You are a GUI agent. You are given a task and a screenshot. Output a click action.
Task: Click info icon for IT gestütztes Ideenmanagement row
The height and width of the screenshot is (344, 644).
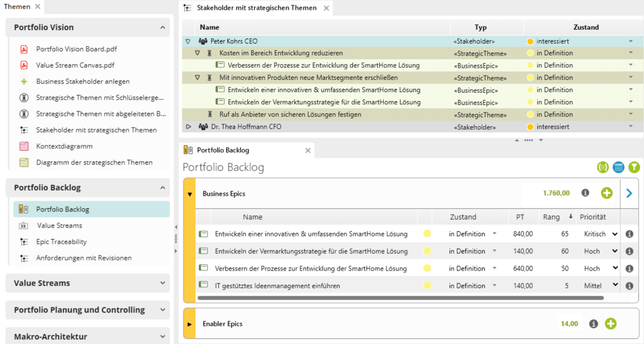[629, 286]
